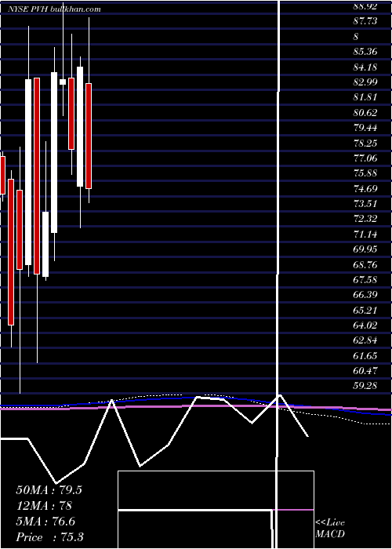Click the 82.99 price axis label
The height and width of the screenshot is (549, 392).
365,82
